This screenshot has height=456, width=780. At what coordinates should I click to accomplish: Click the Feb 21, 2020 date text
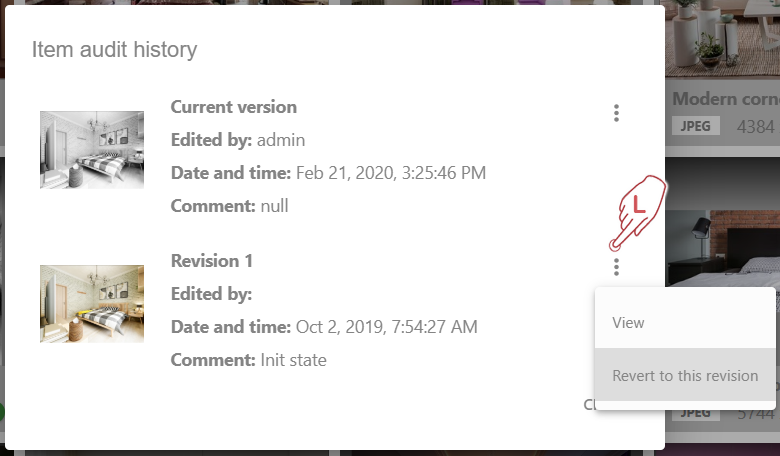tap(391, 173)
